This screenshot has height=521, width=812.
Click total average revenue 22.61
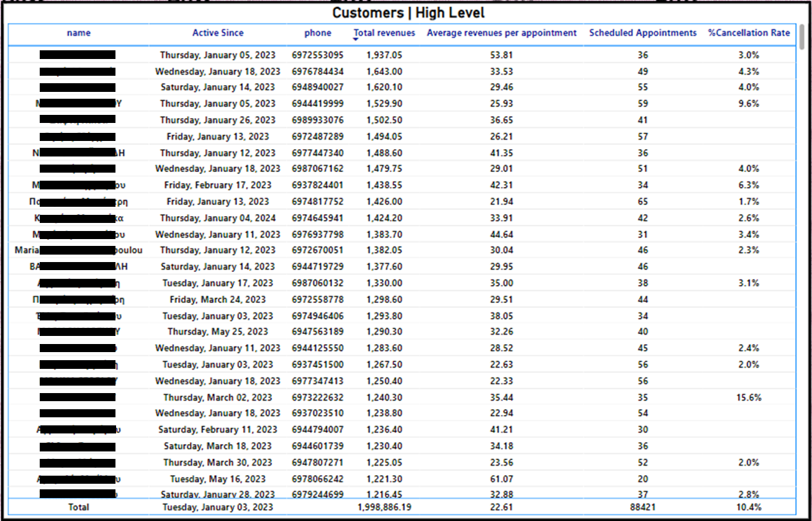tap(502, 507)
